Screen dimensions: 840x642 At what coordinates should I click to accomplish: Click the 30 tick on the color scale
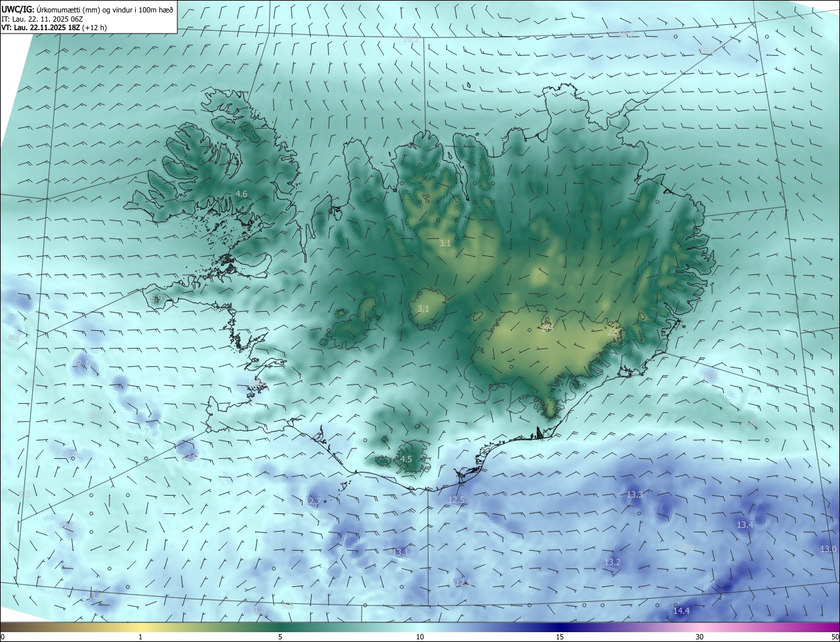[x=700, y=637]
